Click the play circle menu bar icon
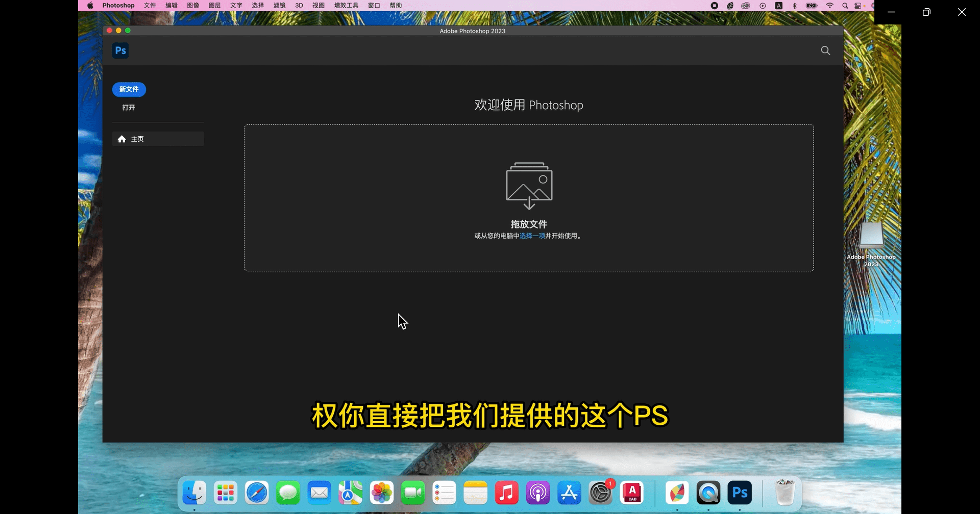Screen dimensions: 980x514 (763, 6)
